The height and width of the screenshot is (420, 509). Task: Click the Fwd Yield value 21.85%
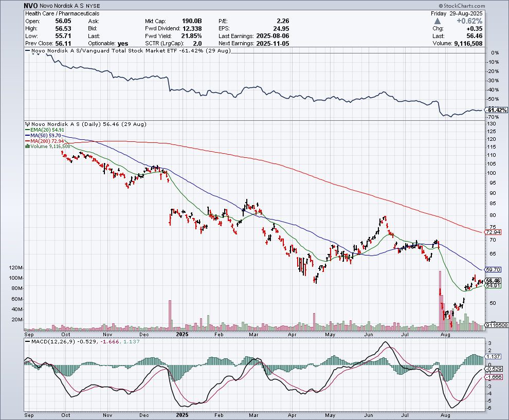coord(191,36)
